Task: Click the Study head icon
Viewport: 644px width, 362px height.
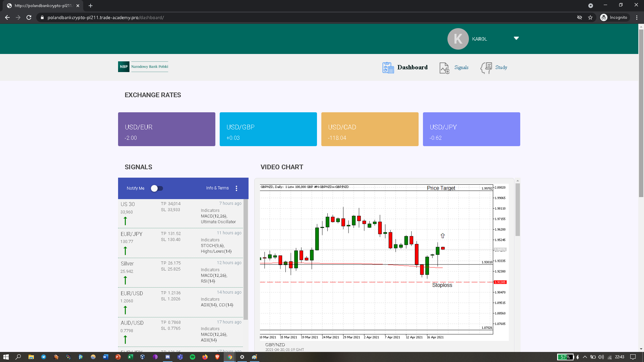Action: (486, 68)
